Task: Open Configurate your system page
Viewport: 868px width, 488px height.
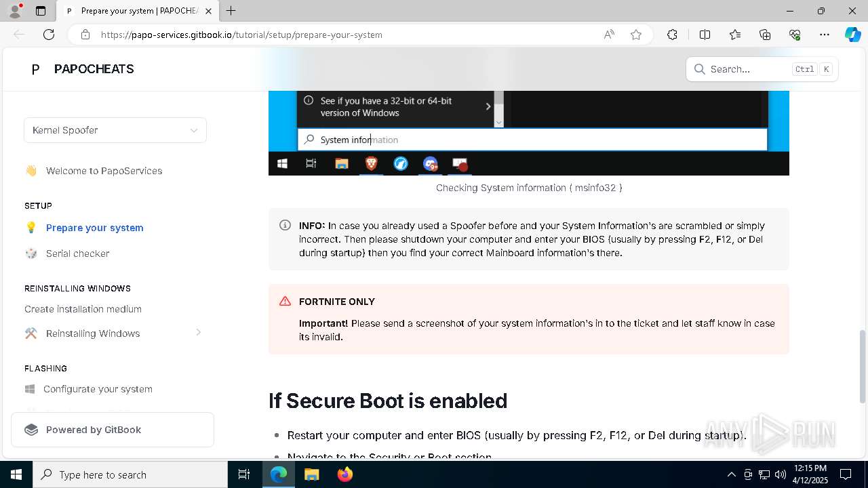Action: 98,389
